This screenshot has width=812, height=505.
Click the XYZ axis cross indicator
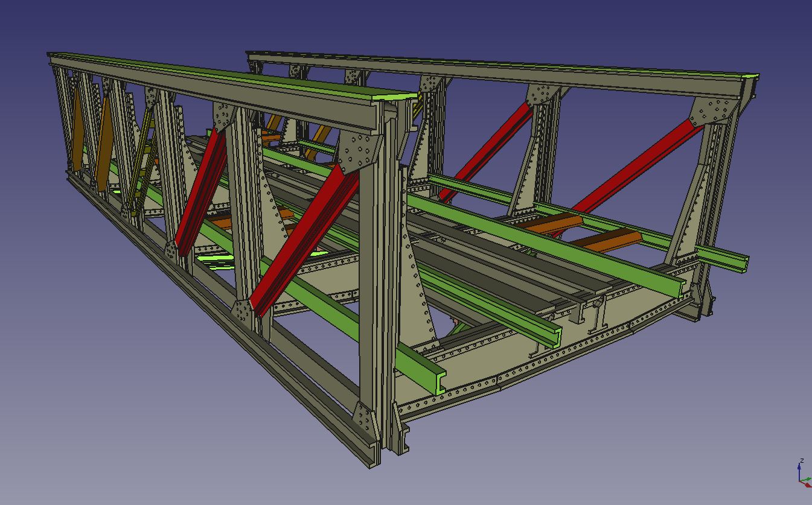point(802,477)
